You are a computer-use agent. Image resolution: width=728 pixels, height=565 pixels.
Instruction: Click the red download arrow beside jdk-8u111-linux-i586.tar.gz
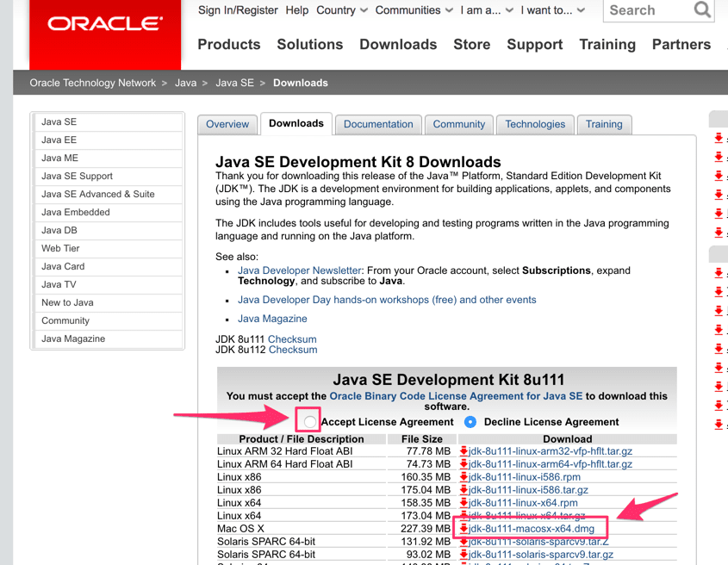click(464, 490)
